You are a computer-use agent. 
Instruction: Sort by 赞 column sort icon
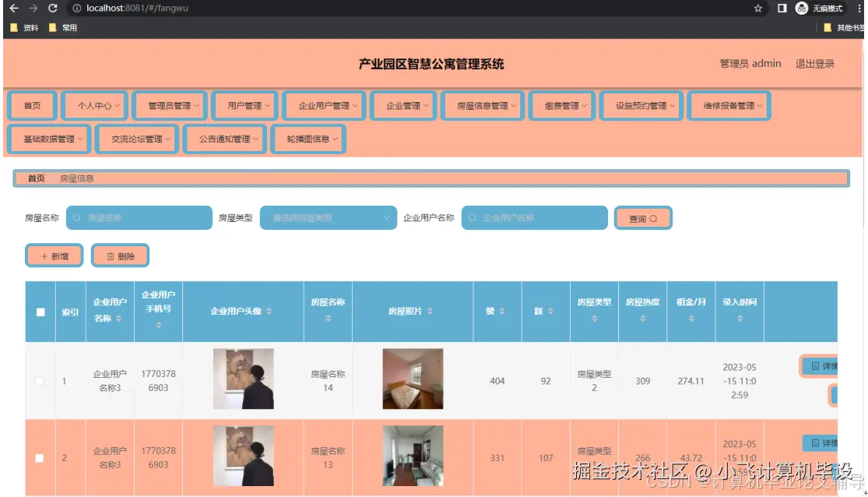(x=502, y=312)
